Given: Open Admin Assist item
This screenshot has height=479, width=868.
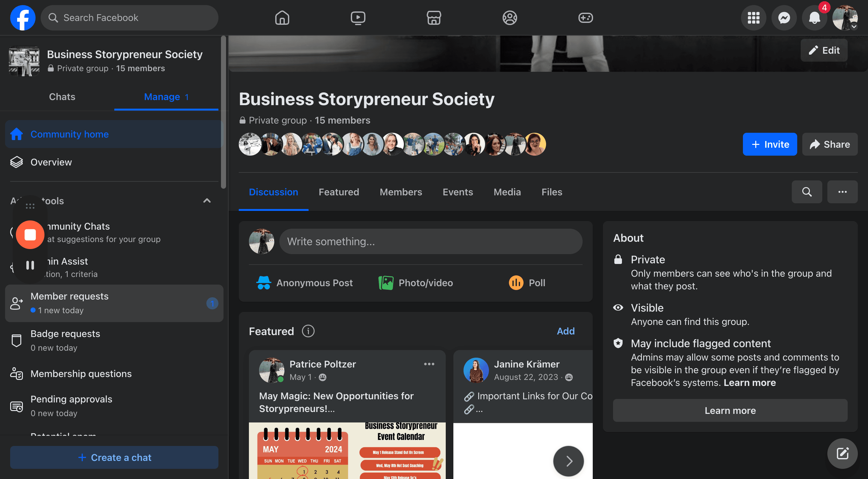Looking at the screenshot, I should [114, 267].
